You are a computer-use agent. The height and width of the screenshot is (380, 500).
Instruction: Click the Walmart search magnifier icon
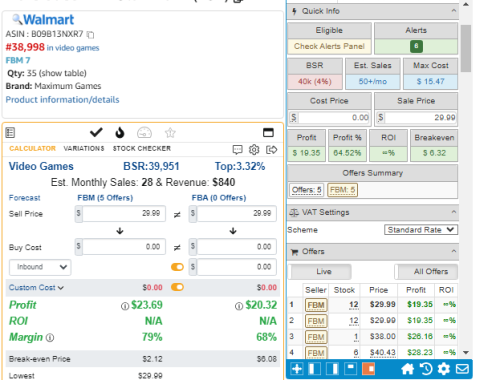click(17, 20)
